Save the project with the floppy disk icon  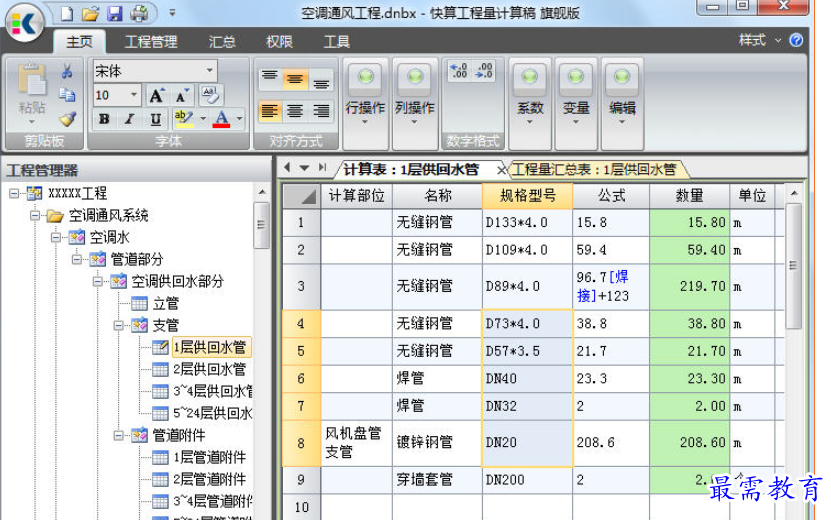pos(114,13)
